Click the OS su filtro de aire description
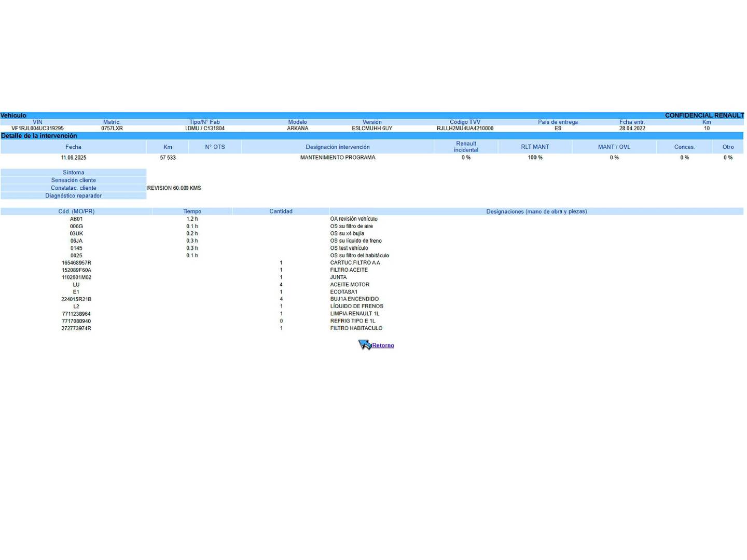The height and width of the screenshot is (560, 747). click(x=352, y=227)
